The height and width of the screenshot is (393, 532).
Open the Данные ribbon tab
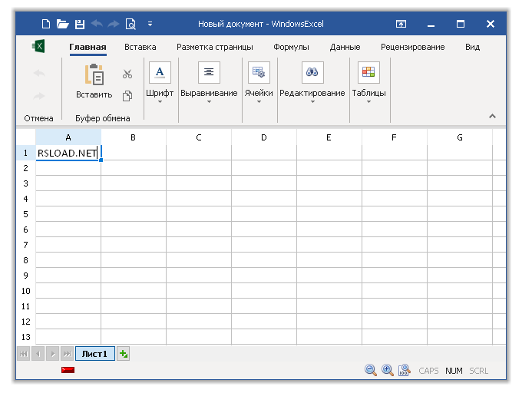345,47
